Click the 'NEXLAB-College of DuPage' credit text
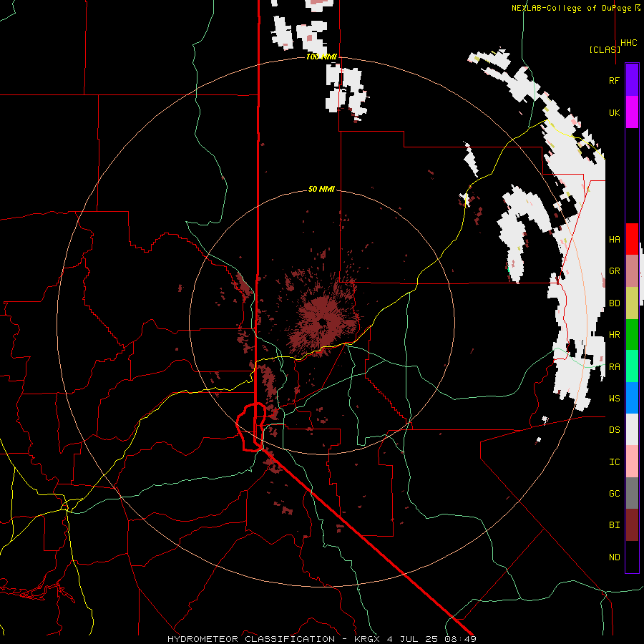The height and width of the screenshot is (644, 644). pos(571,8)
